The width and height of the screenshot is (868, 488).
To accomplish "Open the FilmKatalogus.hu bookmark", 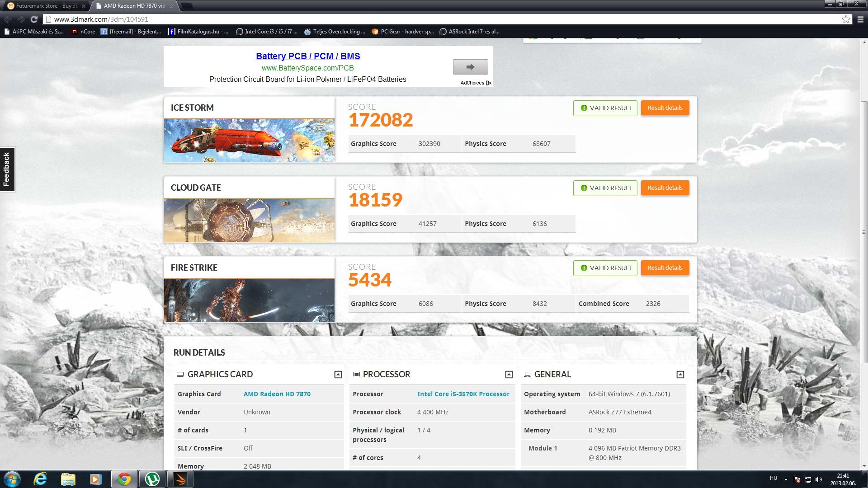I will click(199, 32).
